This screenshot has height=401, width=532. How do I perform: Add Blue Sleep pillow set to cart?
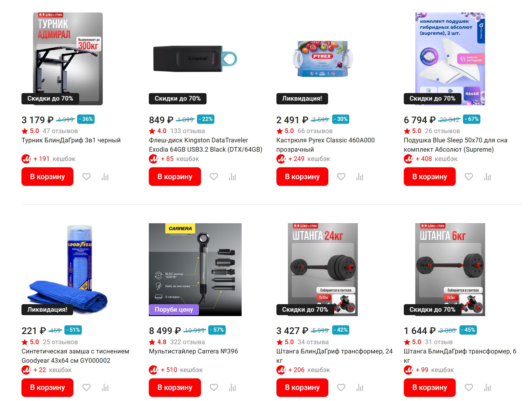coord(430,177)
